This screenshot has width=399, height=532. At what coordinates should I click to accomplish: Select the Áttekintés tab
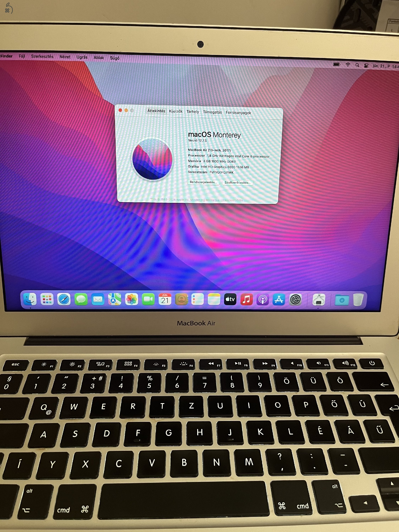pyautogui.click(x=156, y=111)
